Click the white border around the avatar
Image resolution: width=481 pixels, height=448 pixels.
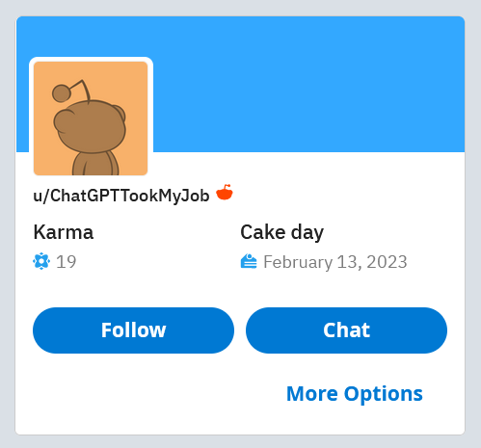tap(31, 119)
